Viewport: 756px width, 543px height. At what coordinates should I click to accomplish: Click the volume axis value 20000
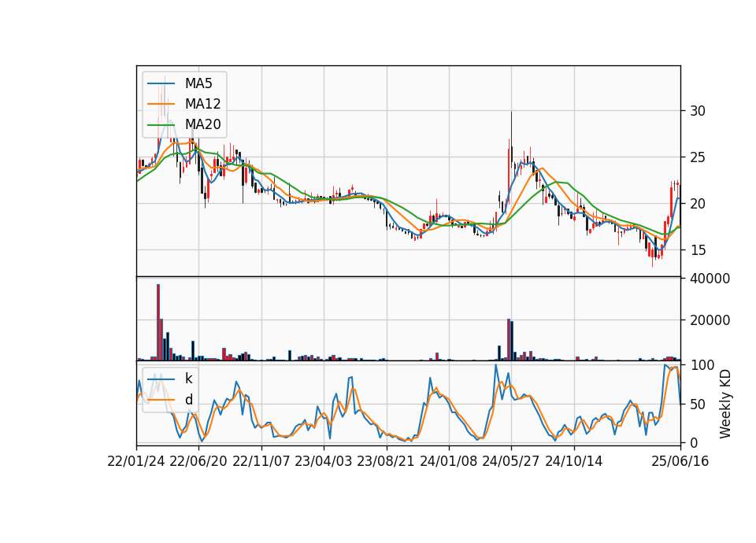[710, 320]
